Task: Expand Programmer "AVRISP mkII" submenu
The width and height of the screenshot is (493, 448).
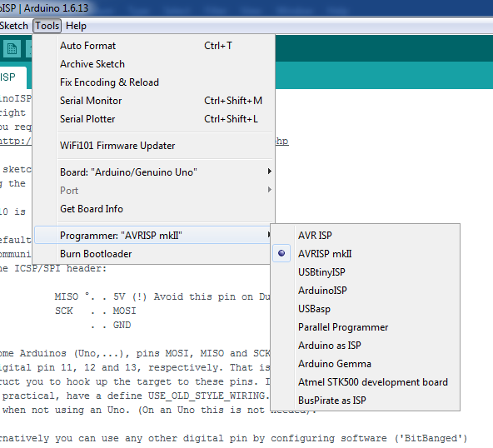Action: click(152, 235)
